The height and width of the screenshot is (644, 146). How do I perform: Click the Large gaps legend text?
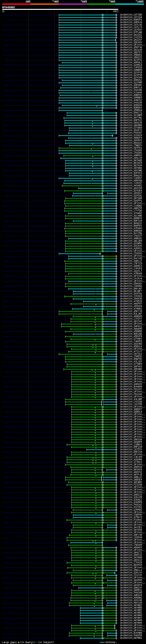(28, 642)
